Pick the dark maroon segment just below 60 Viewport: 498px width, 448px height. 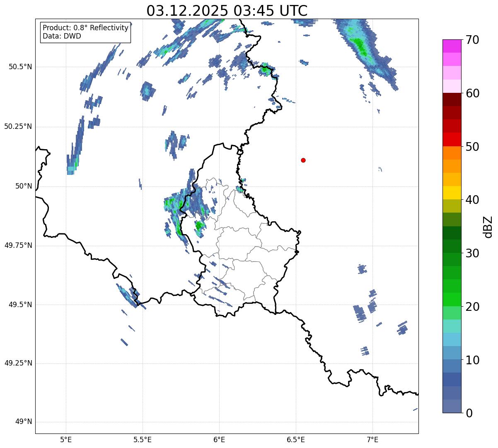click(x=452, y=99)
